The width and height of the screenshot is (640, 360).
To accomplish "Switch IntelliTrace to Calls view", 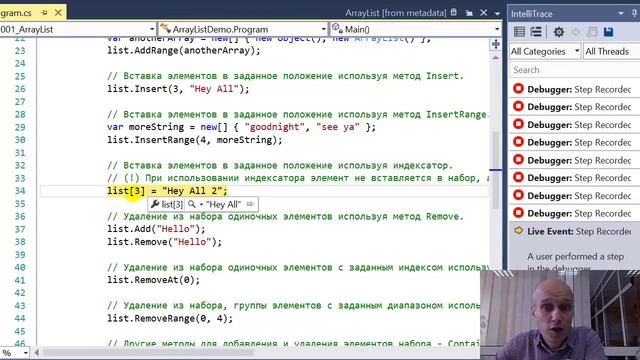I will tap(536, 32).
